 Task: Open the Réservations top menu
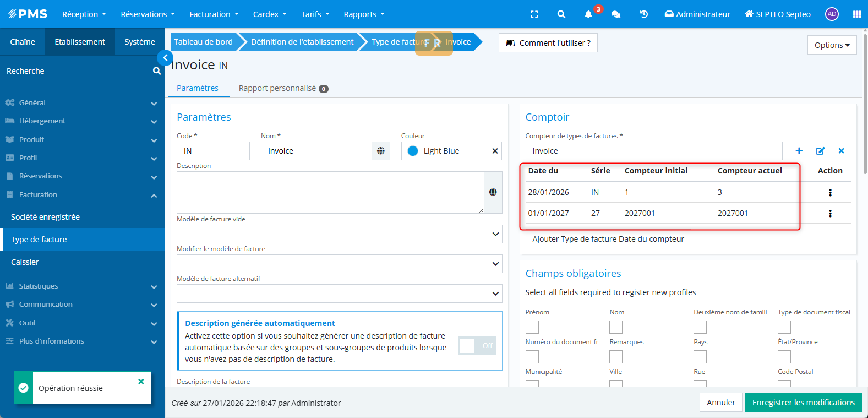tap(148, 14)
